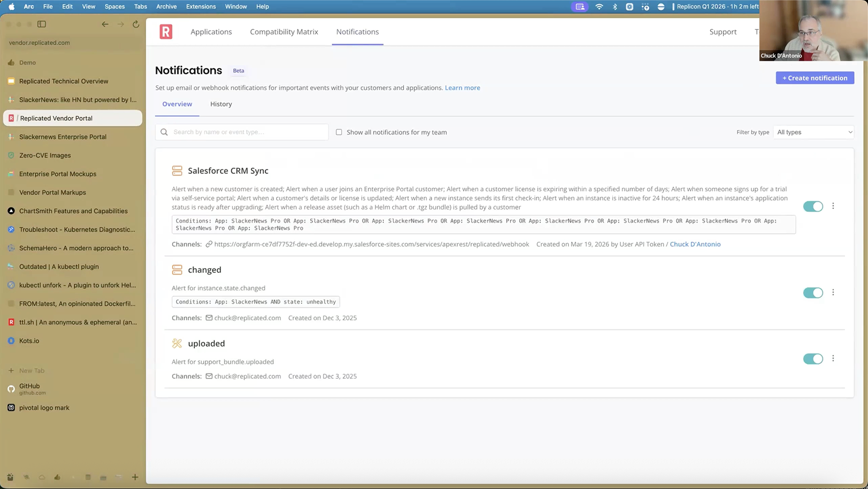Select the Notifications nav tab

[357, 32]
